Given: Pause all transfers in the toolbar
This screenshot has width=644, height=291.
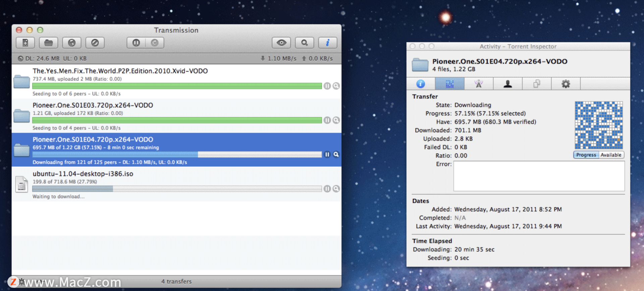Looking at the screenshot, I should (x=136, y=43).
